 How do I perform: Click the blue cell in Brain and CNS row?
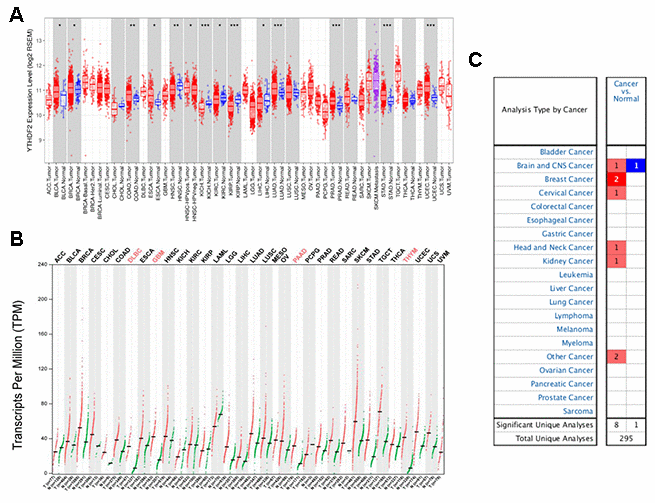point(636,165)
